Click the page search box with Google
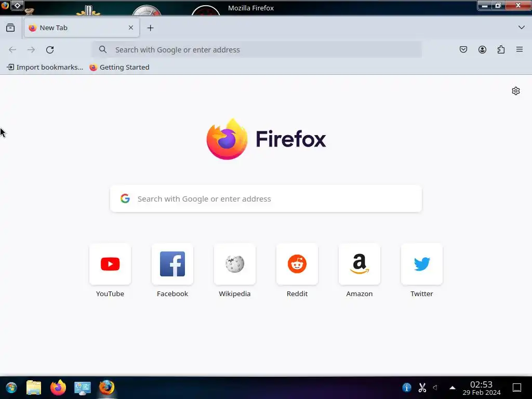Screen dimensions: 532x399 coord(266,199)
